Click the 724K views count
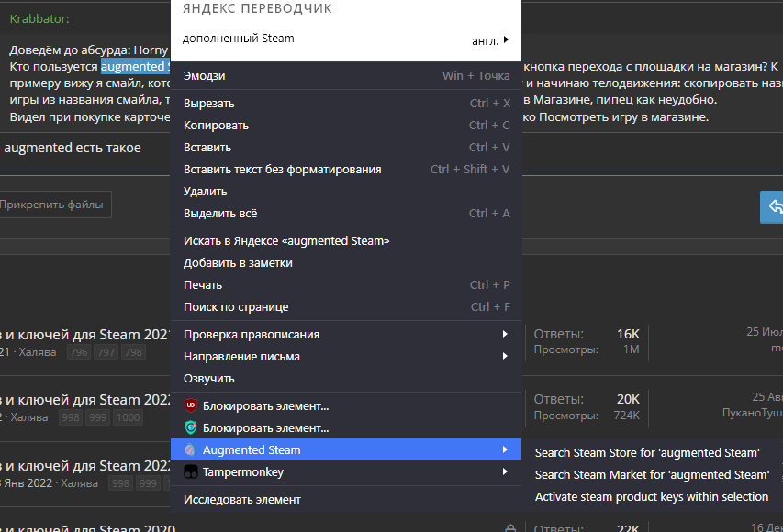 (x=627, y=416)
